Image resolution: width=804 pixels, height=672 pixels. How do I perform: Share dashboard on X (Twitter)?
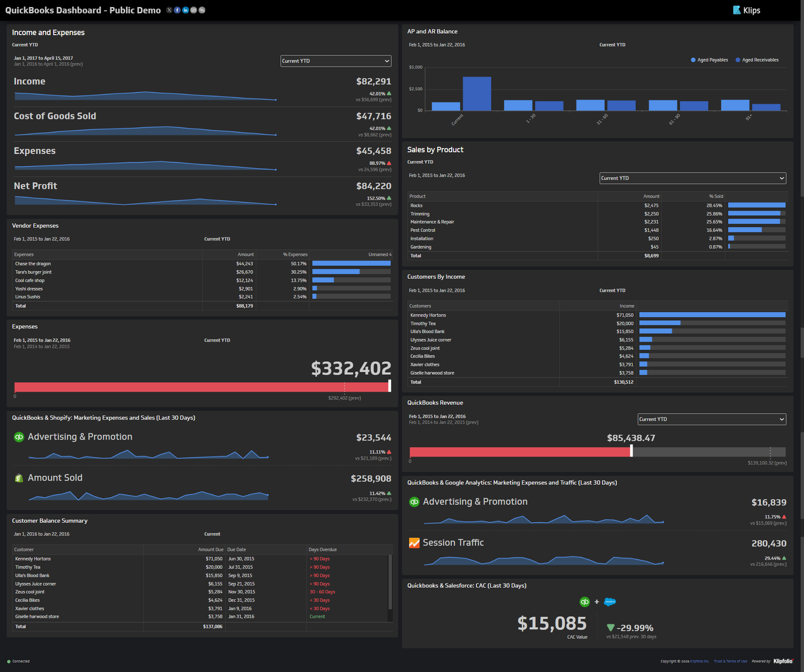click(169, 10)
